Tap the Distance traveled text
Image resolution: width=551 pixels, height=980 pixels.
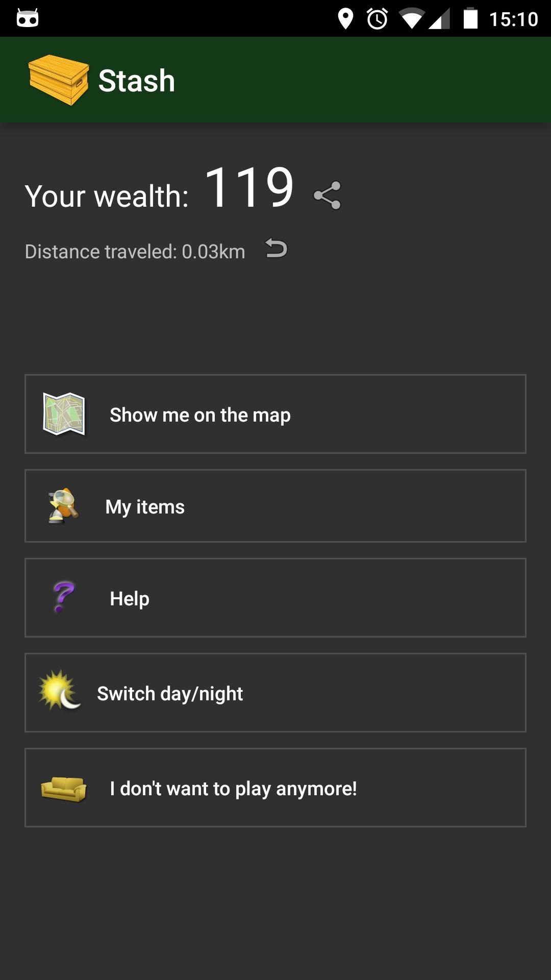pos(135,252)
